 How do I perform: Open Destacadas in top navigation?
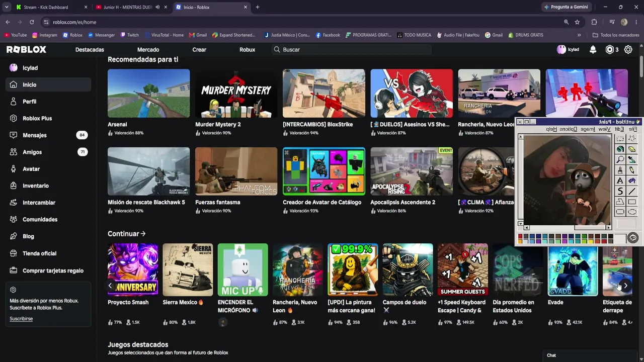[x=90, y=49]
